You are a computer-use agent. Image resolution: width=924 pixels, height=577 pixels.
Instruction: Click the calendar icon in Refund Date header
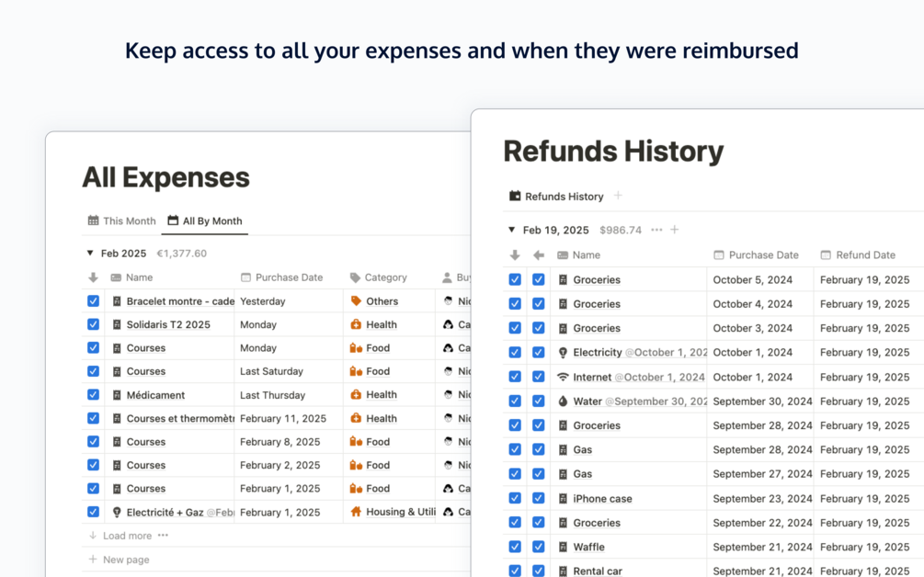826,255
